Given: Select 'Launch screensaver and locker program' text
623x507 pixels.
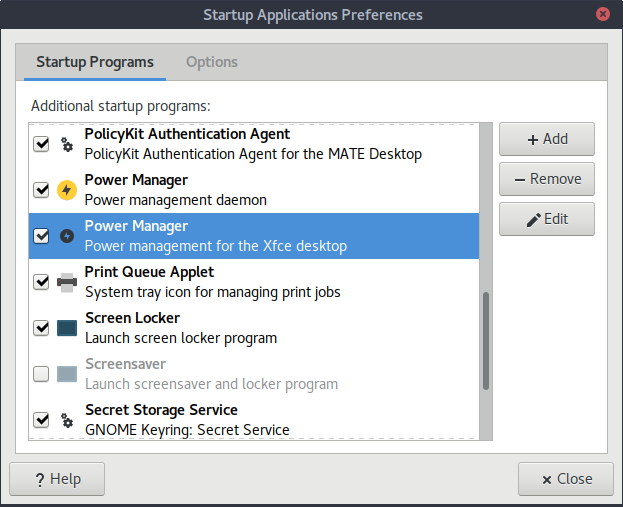Looking at the screenshot, I should (x=211, y=384).
